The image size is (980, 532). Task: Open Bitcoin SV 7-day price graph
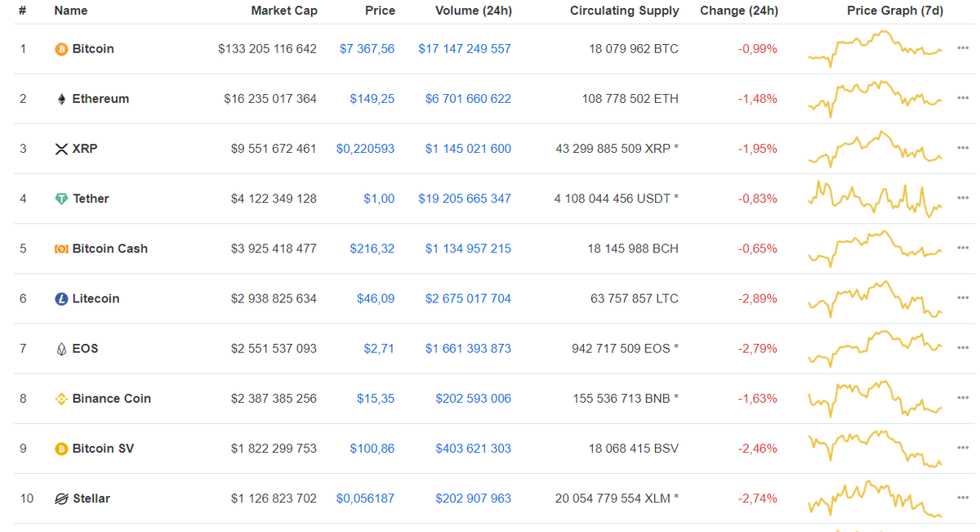click(875, 449)
